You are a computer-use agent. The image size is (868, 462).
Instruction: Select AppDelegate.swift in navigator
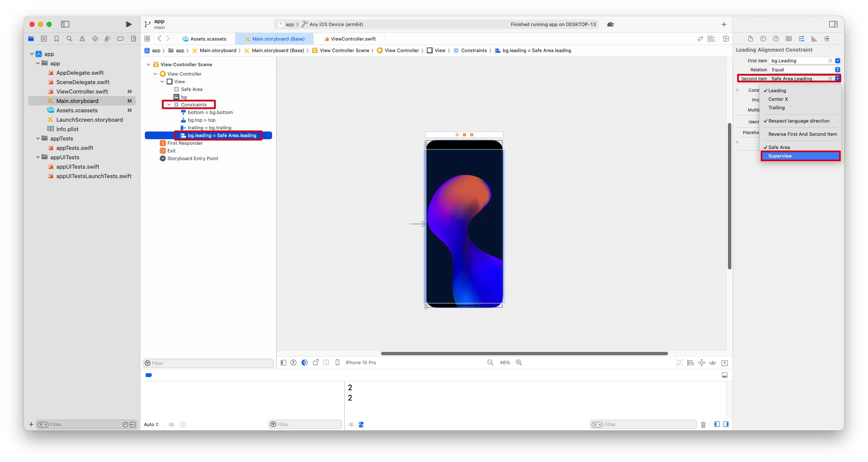80,73
